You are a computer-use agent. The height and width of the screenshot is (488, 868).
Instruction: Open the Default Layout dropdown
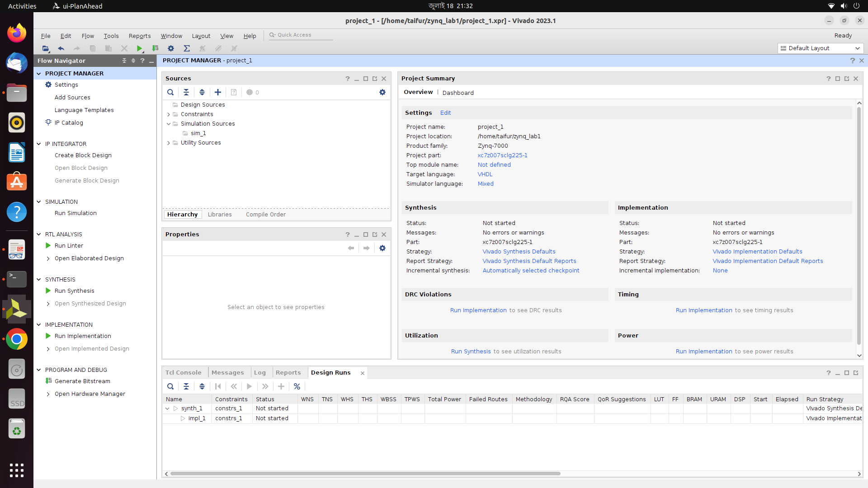[820, 48]
